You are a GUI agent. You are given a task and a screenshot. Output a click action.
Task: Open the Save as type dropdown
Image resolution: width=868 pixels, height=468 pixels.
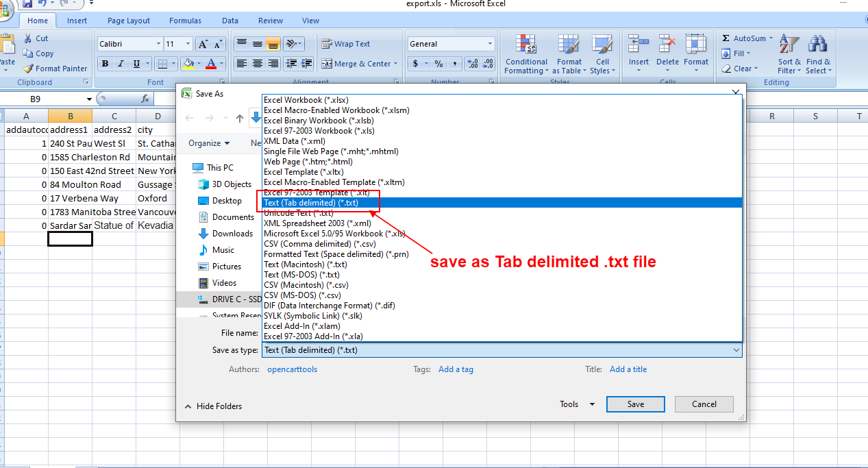pyautogui.click(x=501, y=350)
